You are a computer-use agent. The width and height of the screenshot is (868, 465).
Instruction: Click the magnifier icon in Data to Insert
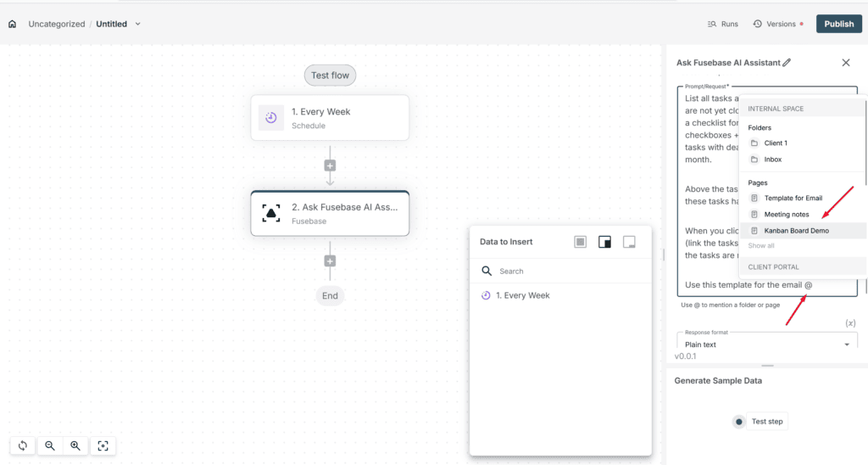[x=487, y=271]
